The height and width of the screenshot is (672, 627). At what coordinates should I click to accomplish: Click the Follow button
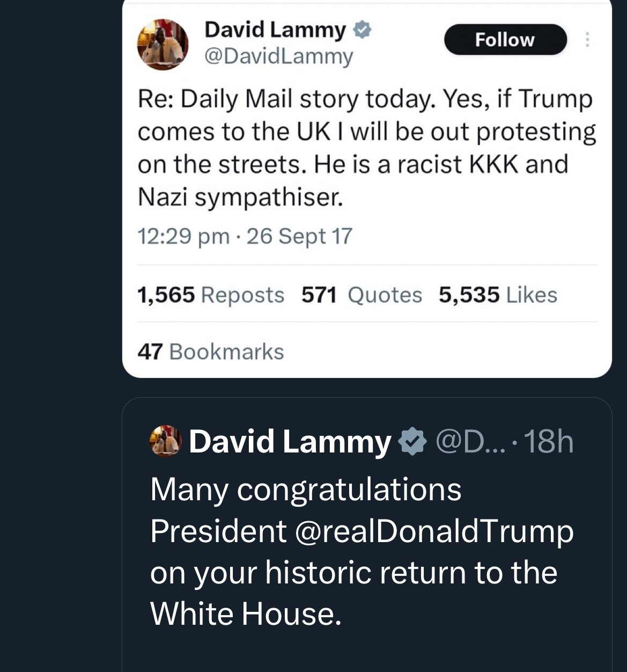point(505,40)
